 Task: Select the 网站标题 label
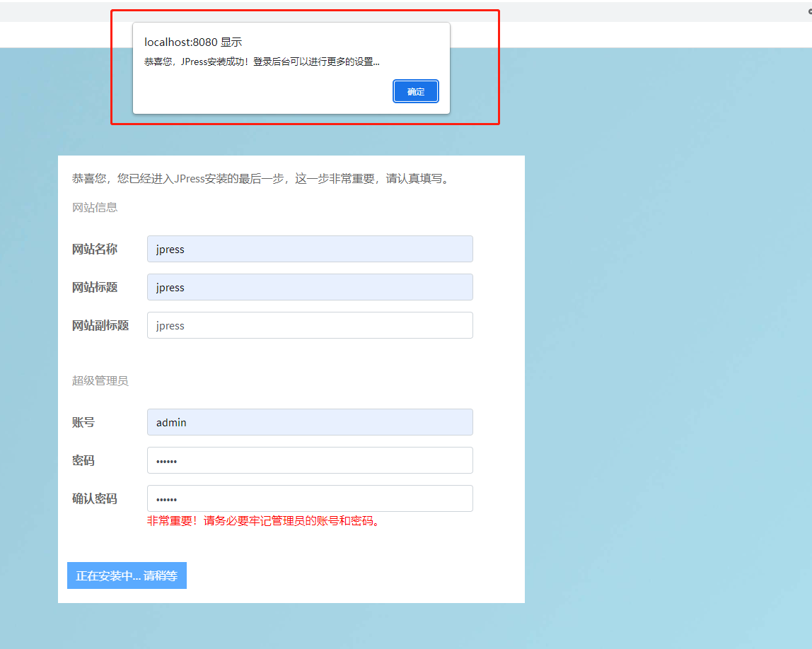95,287
